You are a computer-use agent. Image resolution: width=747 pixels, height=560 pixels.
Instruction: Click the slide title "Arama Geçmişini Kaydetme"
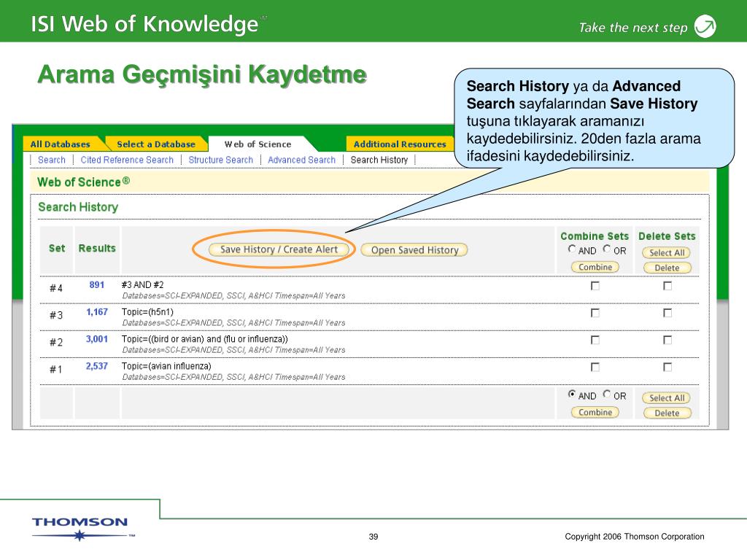coord(202,75)
